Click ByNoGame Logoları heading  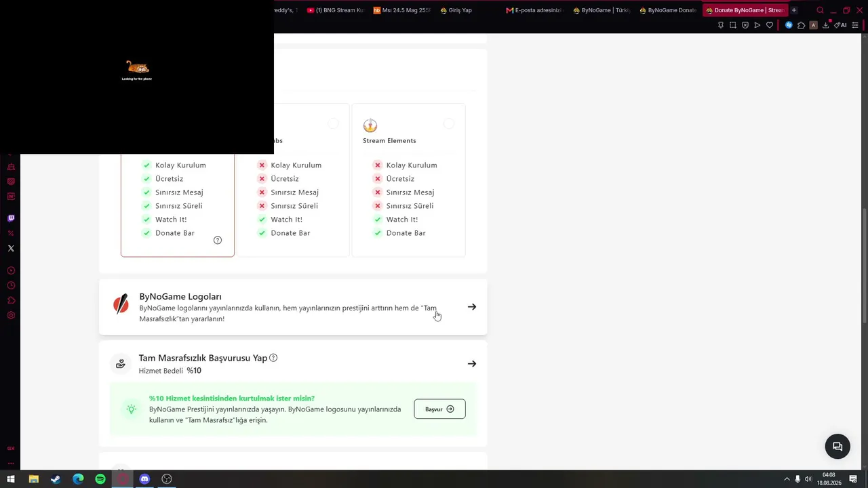coord(180,296)
